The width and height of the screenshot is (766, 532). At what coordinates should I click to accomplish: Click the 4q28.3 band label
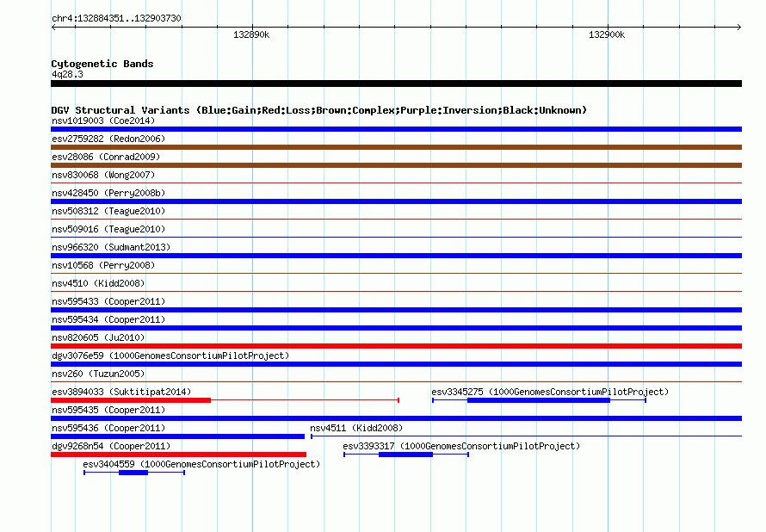pyautogui.click(x=67, y=74)
